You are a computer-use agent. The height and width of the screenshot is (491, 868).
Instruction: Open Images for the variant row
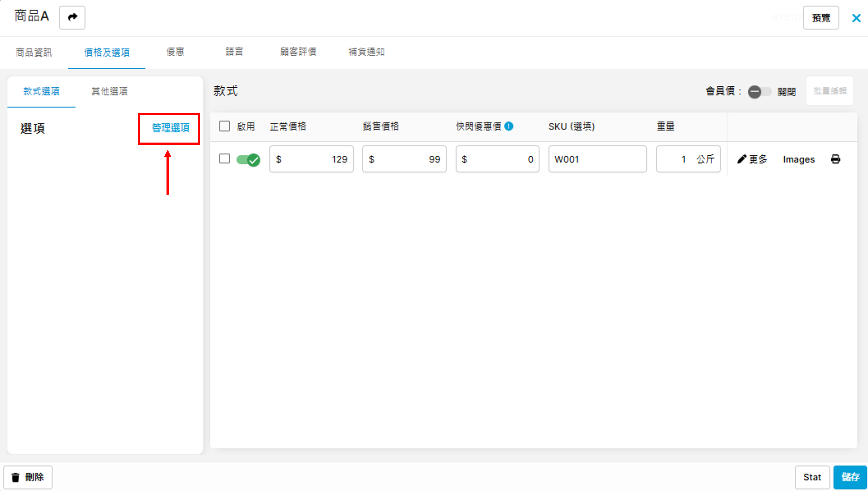(798, 159)
